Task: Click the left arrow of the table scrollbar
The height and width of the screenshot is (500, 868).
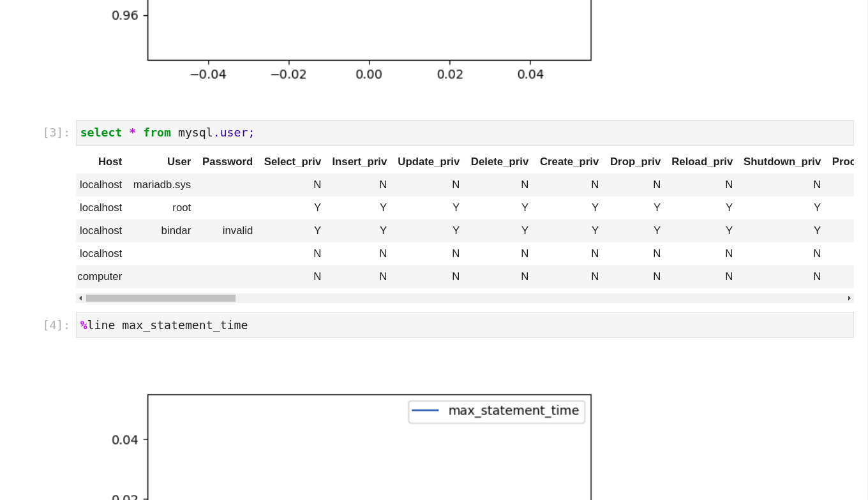Action: pyautogui.click(x=80, y=298)
